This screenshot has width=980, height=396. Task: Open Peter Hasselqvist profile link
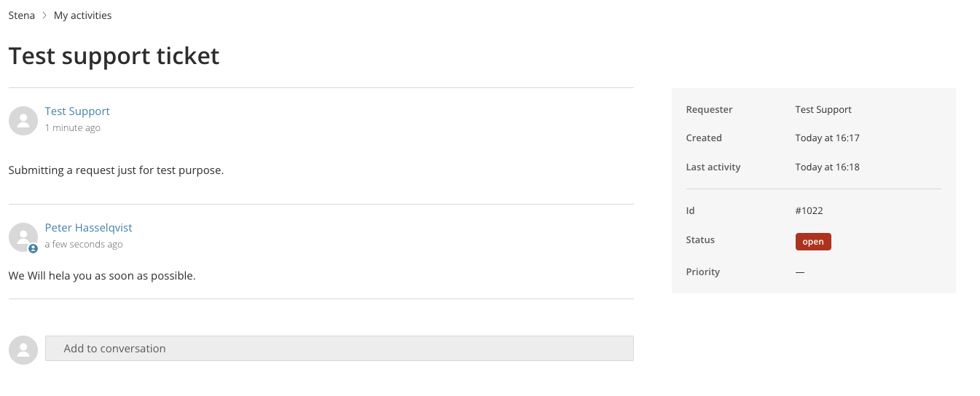click(x=88, y=228)
